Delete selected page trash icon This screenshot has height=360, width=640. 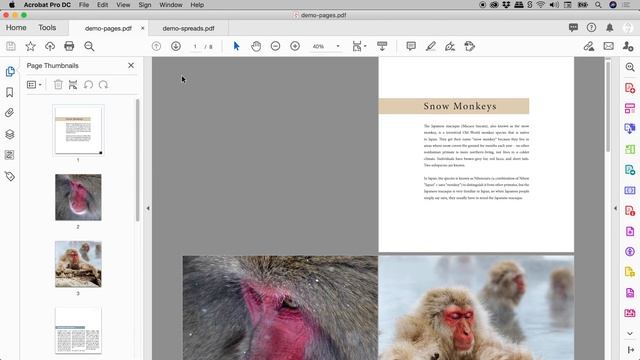click(x=58, y=84)
